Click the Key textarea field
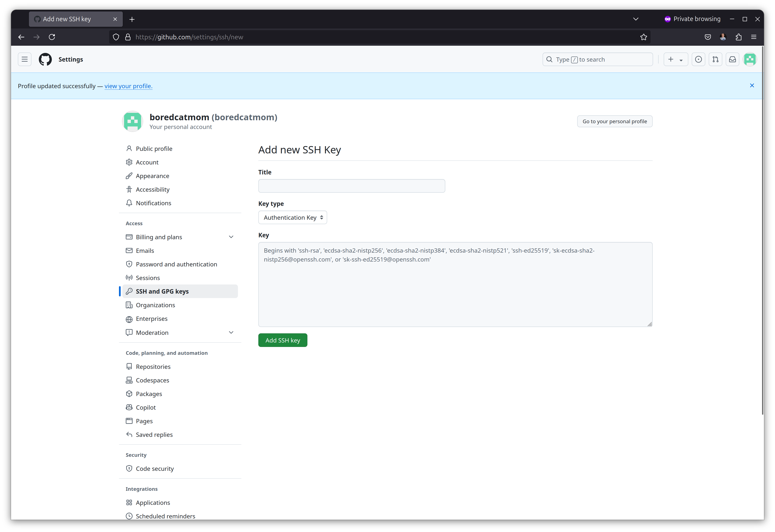 pos(456,284)
